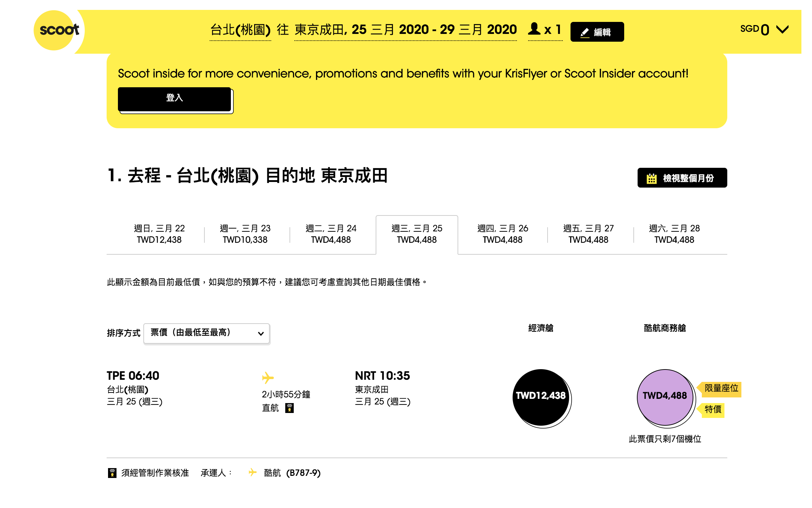Open 檢視整個月份 month view
Viewport: 812px width, 508px height.
(682, 178)
